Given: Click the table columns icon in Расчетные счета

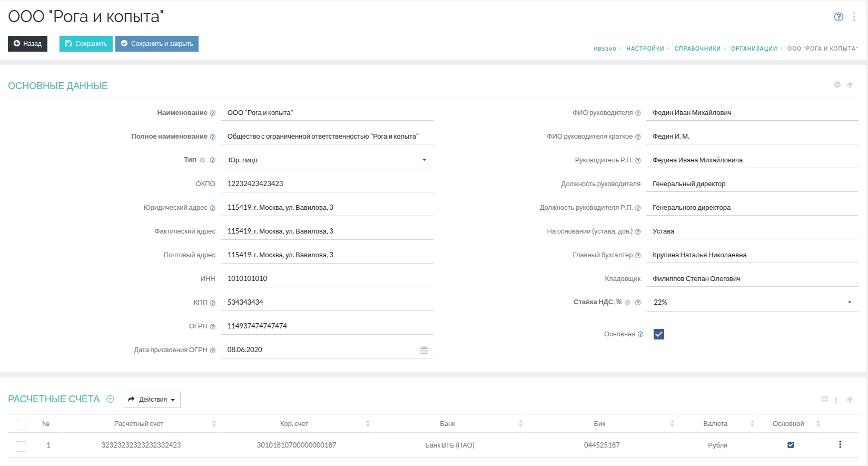Looking at the screenshot, I should [825, 400].
